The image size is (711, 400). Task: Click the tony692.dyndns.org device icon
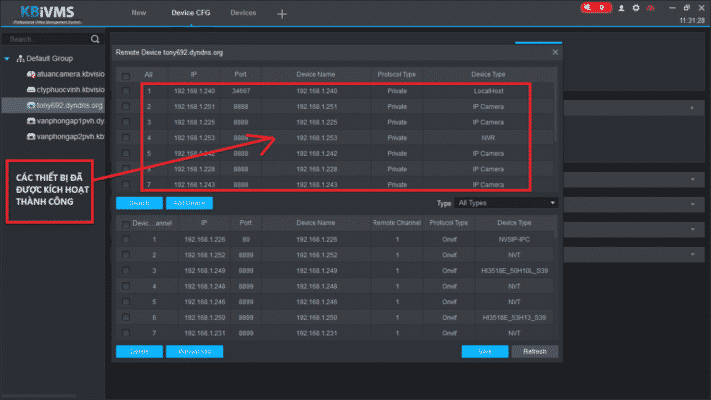(x=31, y=105)
